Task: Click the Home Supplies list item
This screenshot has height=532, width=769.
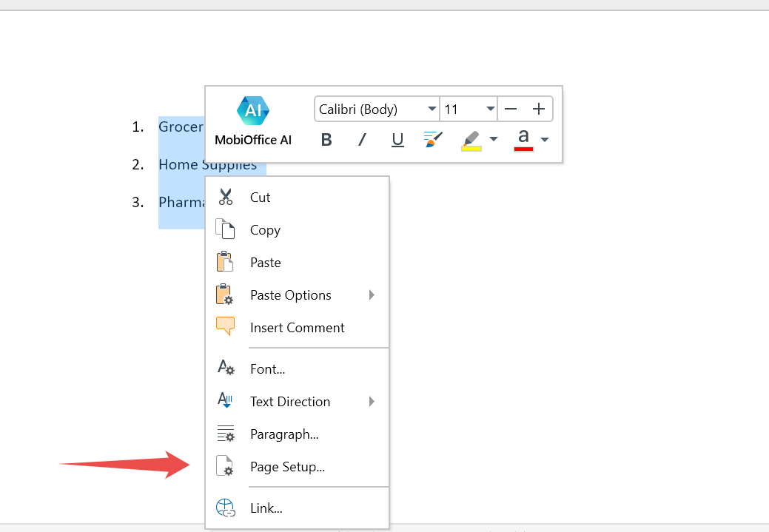Action: point(207,164)
